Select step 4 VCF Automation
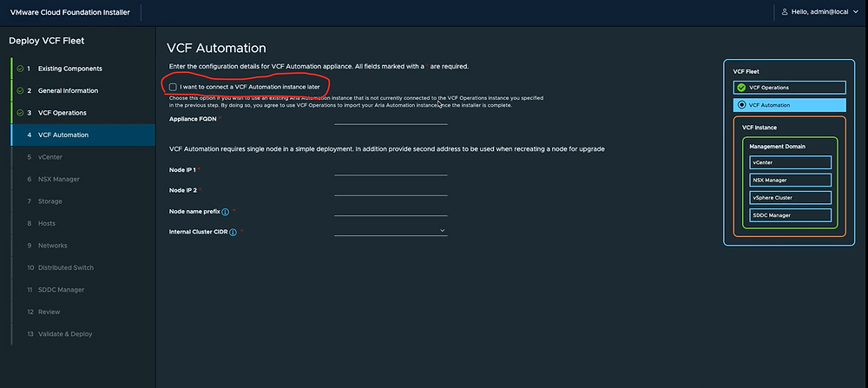868x388 pixels. 82,135
